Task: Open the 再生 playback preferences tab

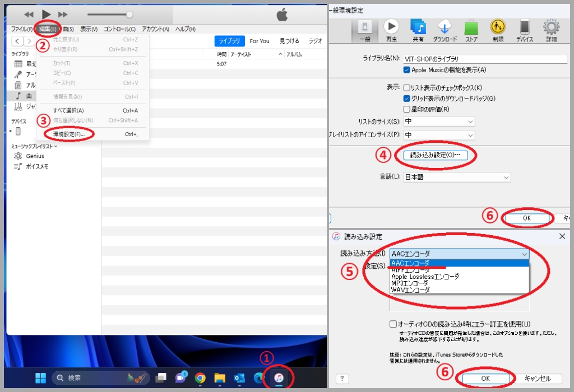Action: click(391, 31)
